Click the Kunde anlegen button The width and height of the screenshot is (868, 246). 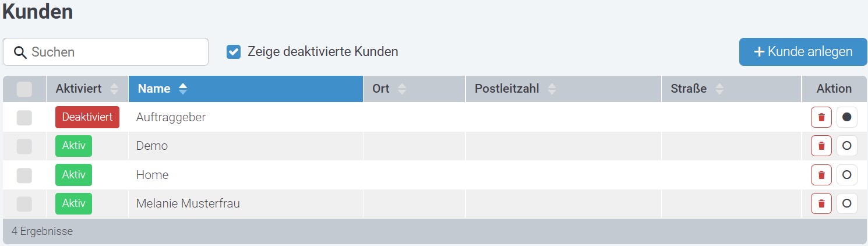[803, 52]
